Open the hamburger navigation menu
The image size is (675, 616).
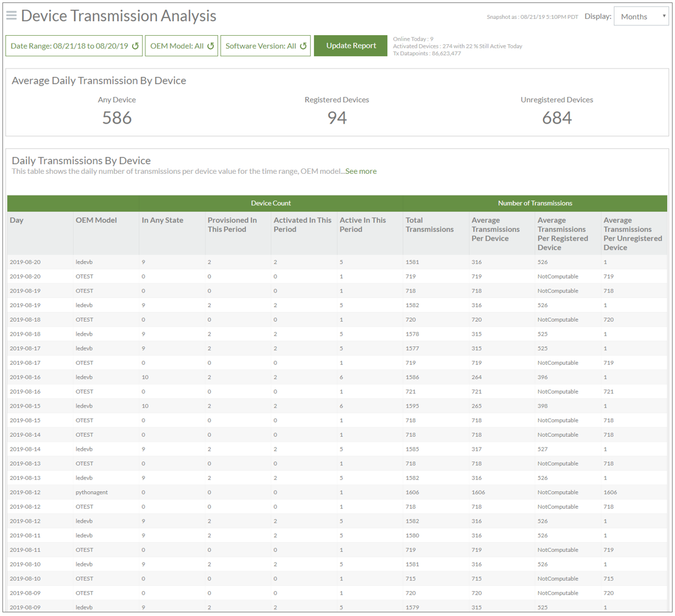(11, 16)
